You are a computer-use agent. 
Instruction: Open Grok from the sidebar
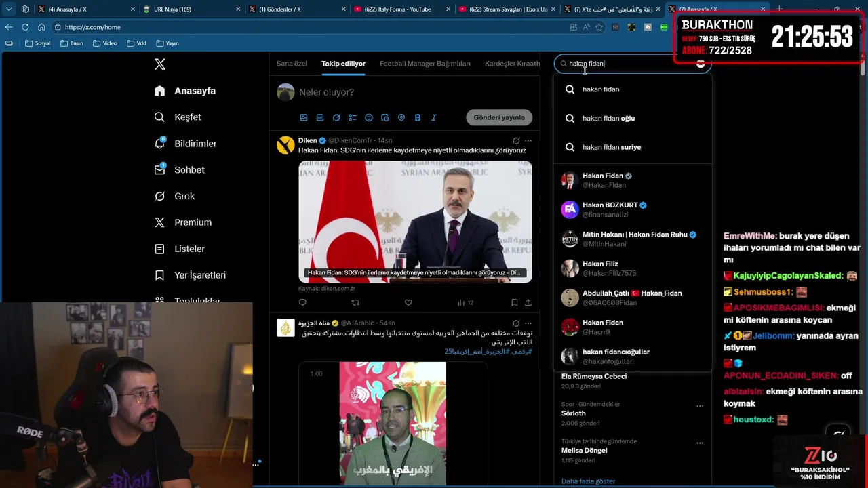coord(175,196)
